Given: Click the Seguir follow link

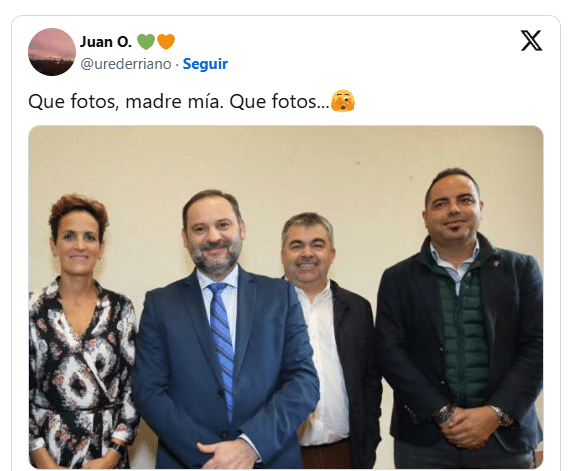Looking at the screenshot, I should [205, 64].
